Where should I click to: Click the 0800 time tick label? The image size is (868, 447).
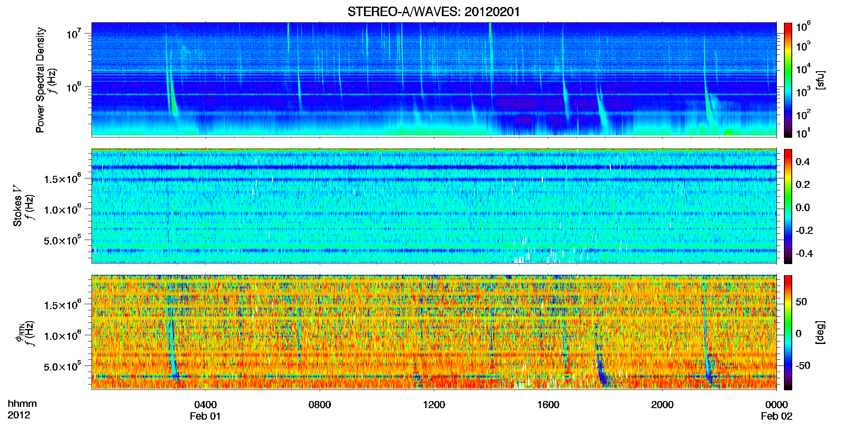click(x=320, y=405)
